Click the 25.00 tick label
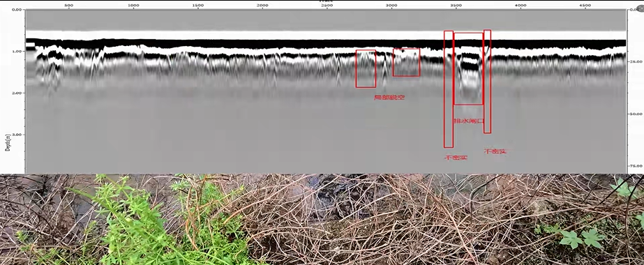The height and width of the screenshot is (265, 644). tap(635, 61)
